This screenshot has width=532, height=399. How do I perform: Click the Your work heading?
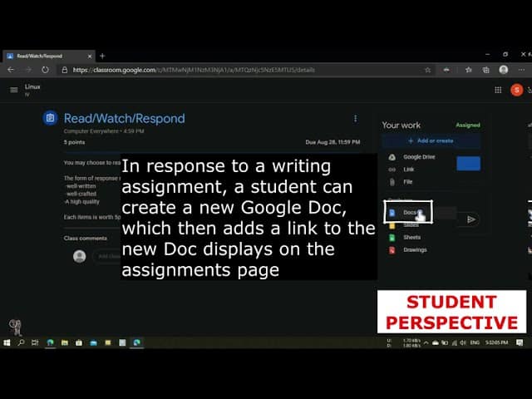pyautogui.click(x=401, y=126)
